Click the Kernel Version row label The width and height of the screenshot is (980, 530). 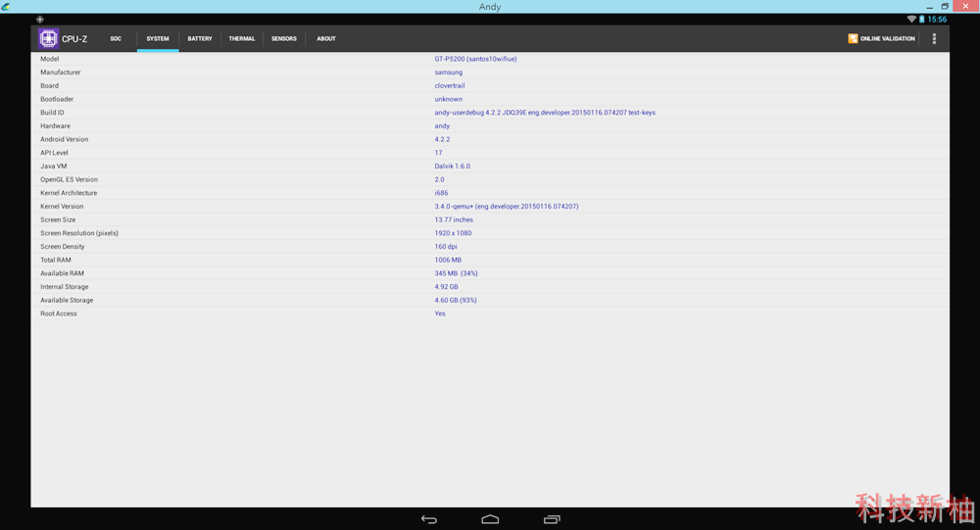[x=62, y=207]
